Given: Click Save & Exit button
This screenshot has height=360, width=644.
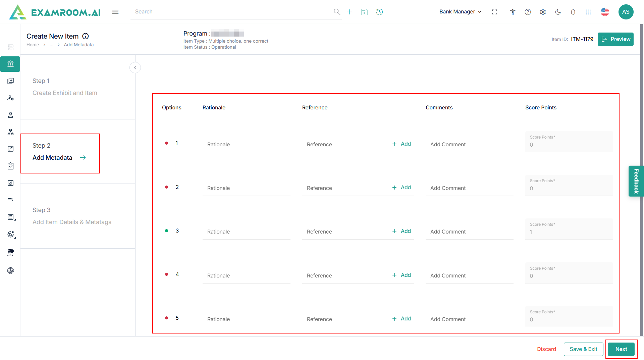Looking at the screenshot, I should pos(583,349).
